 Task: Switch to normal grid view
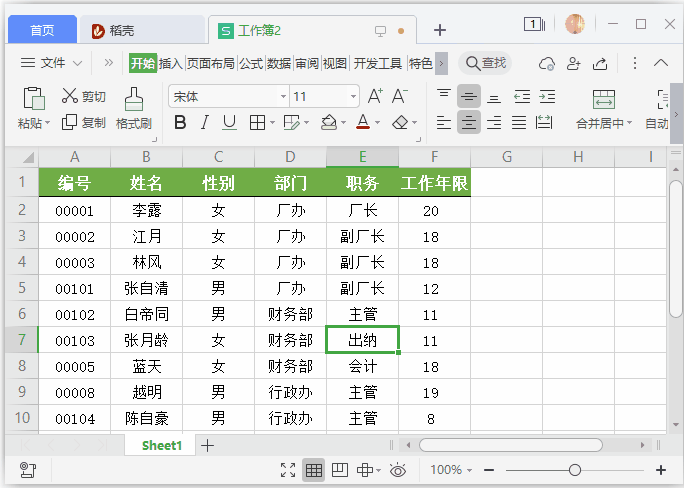pos(314,470)
